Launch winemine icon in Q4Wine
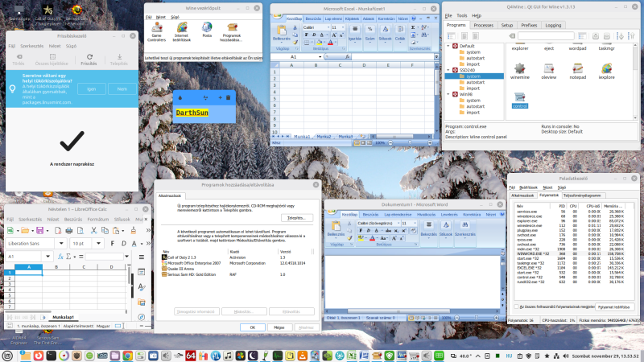Screen dimensions: 644x362 point(520,72)
